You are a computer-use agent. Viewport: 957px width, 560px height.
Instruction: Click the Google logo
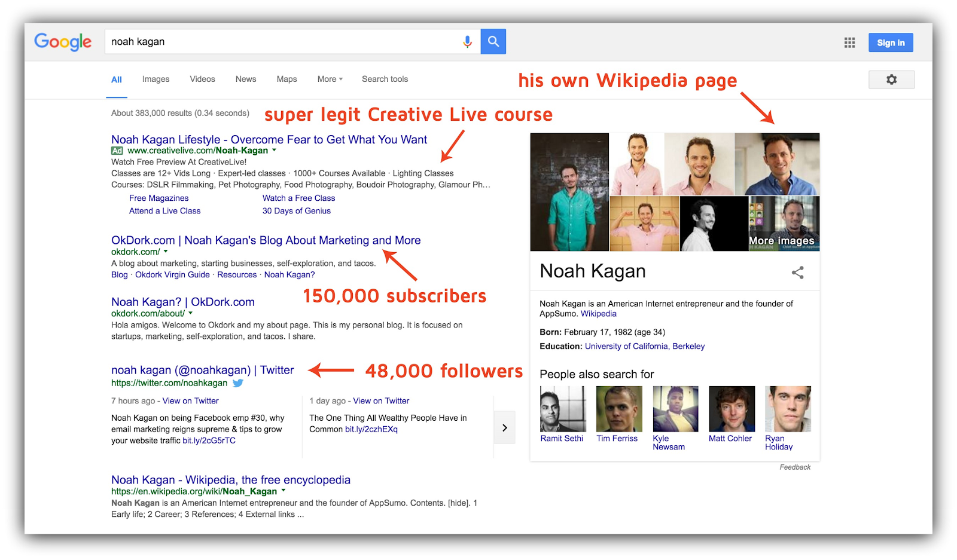click(63, 42)
